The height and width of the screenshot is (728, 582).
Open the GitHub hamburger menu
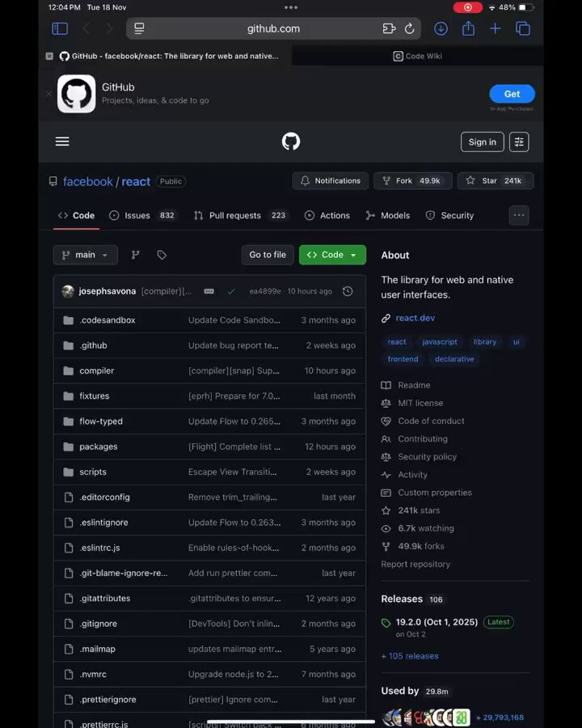(62, 141)
